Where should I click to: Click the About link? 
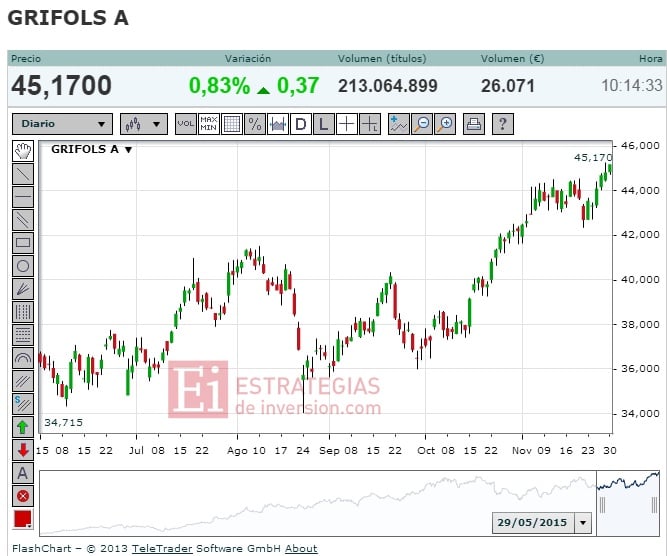coord(301,548)
